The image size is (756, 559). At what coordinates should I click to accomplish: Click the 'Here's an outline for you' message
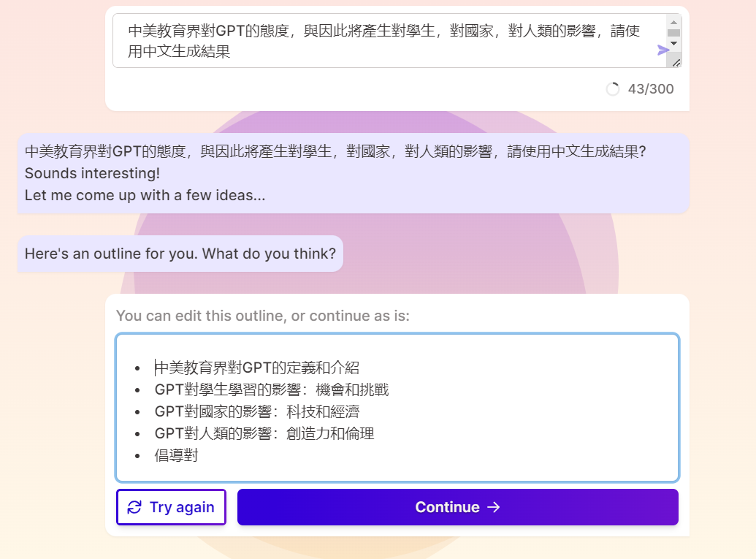[180, 254]
